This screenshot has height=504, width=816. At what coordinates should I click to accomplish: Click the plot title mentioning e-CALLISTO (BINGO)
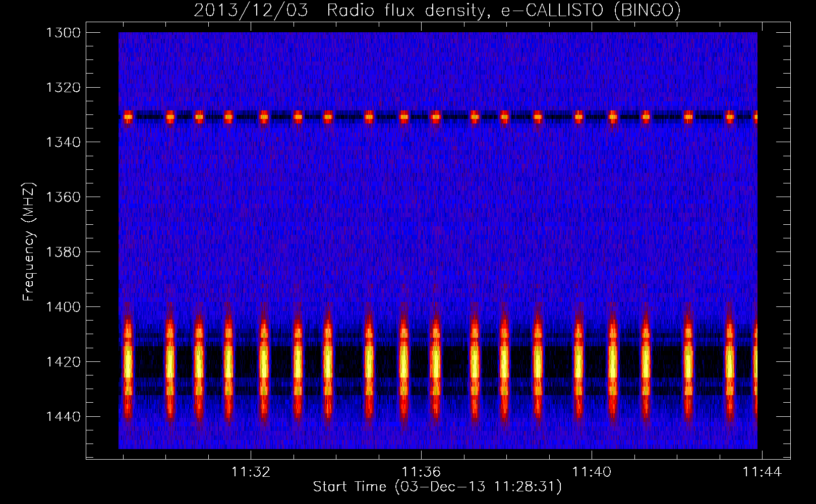click(437, 10)
